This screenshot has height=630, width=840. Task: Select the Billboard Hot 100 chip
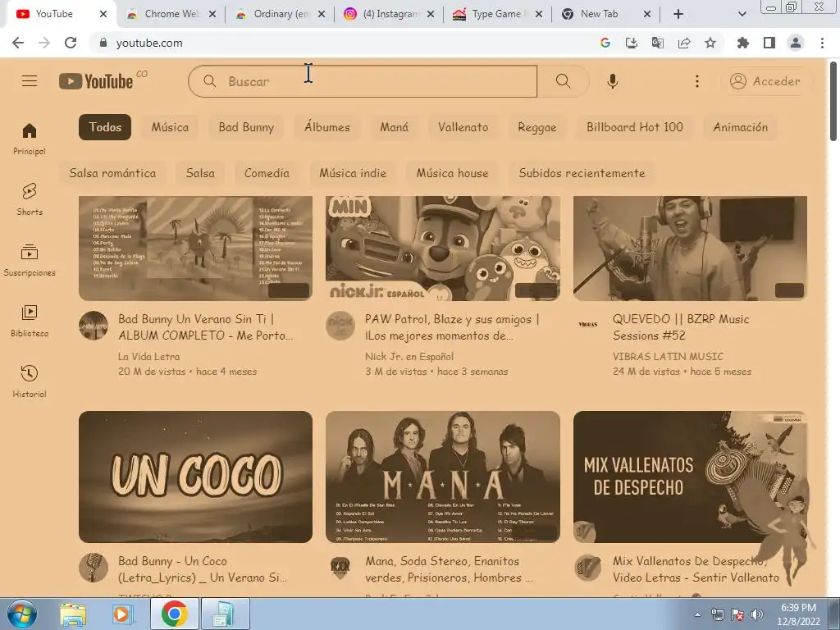tap(635, 127)
